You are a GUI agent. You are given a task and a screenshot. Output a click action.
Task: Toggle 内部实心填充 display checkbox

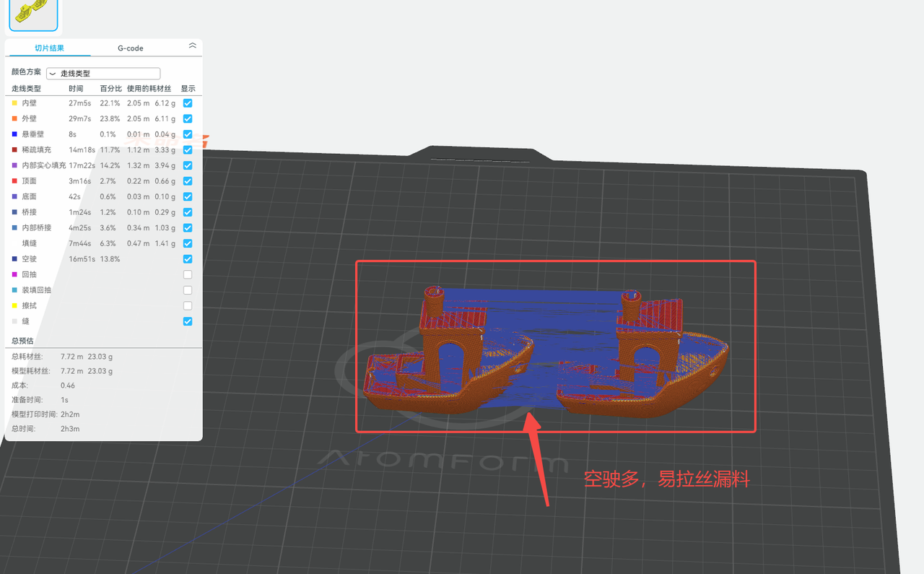pyautogui.click(x=188, y=165)
